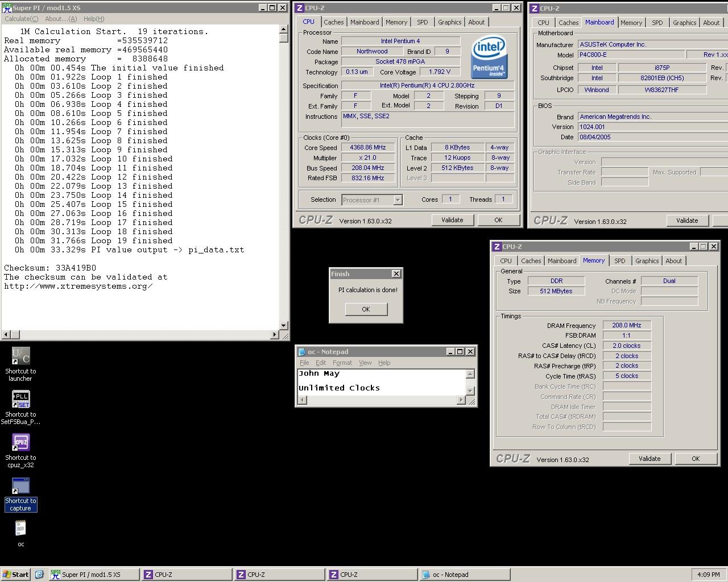
Task: Select Caches tab in Memory CPU-Z window
Action: coord(531,261)
